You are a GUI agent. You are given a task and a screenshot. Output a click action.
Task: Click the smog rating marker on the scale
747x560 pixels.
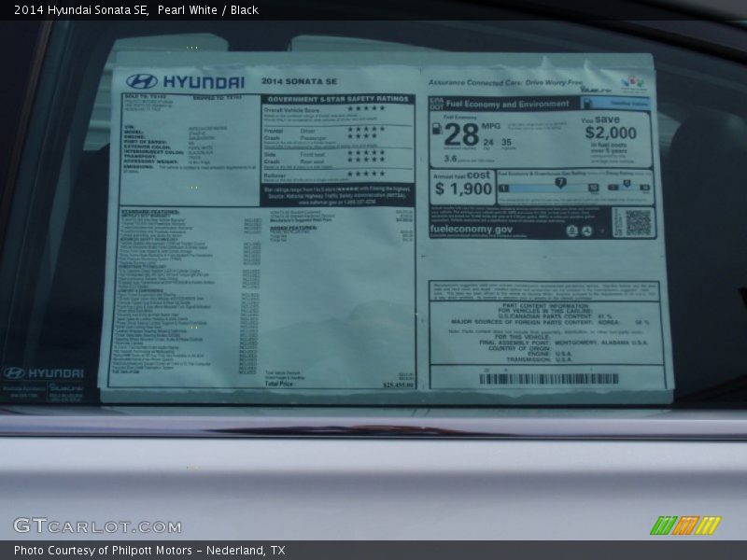click(627, 183)
